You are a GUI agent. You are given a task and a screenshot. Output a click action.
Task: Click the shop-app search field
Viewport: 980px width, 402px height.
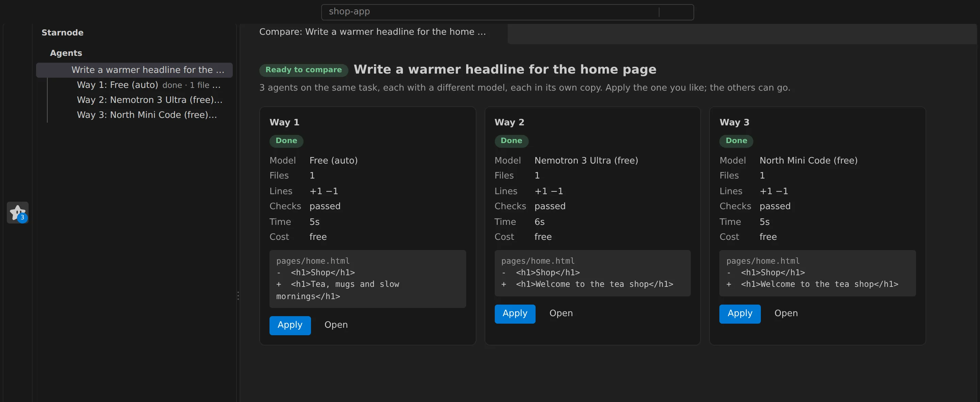click(x=507, y=12)
